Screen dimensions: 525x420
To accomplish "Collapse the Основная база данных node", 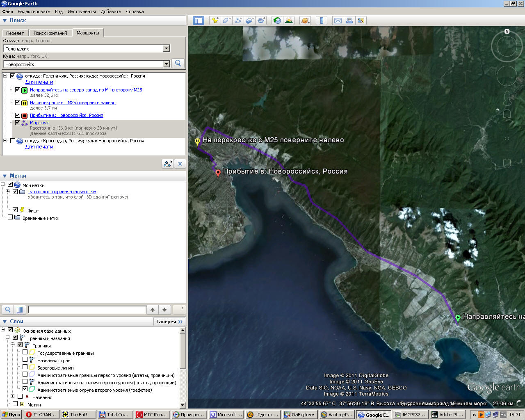I will 3,330.
